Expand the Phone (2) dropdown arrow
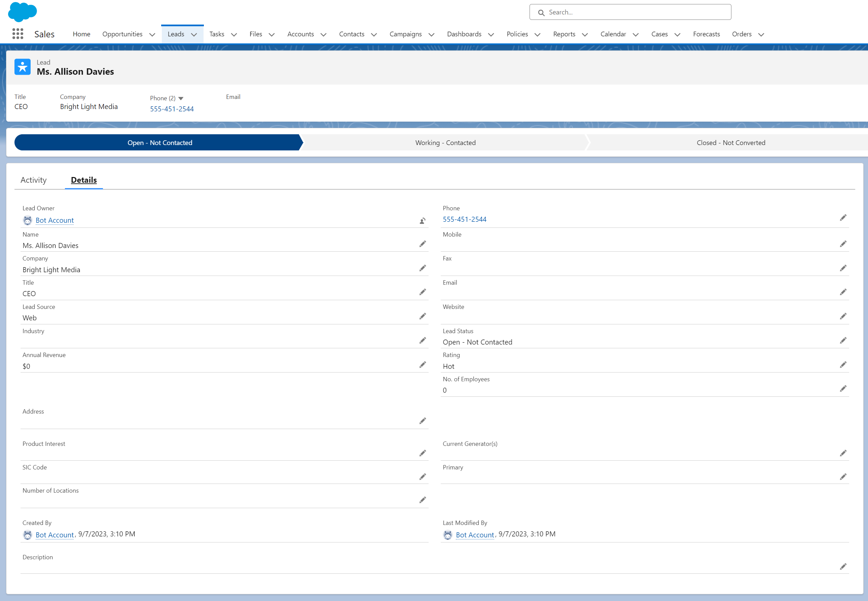 tap(181, 98)
